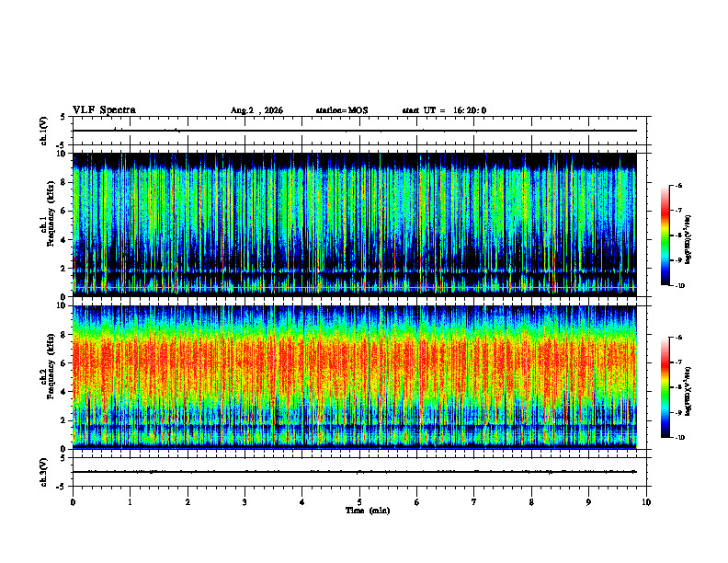Viewport: 728px width, 563px height.
Task: Click the "6" kHz tick on ch.2 axis
Action: pyautogui.click(x=64, y=363)
